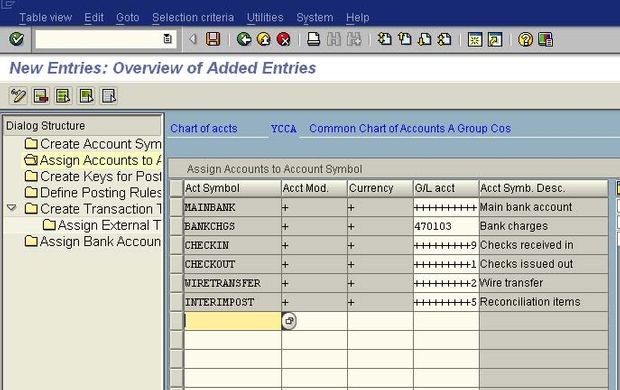Click the empty Act Symbol input cell
This screenshot has width=620, height=390.
tap(232, 321)
